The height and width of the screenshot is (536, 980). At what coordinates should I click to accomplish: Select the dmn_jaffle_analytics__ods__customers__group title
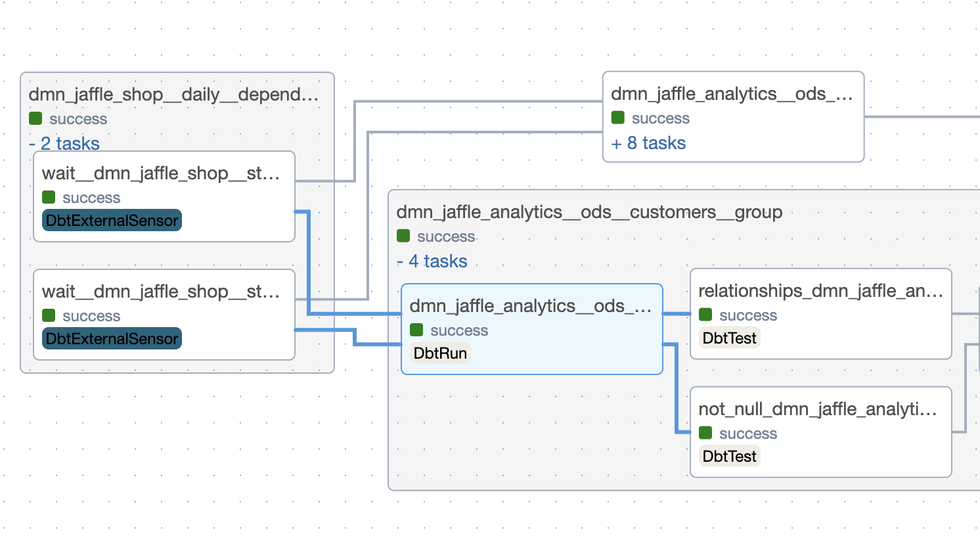pos(589,212)
